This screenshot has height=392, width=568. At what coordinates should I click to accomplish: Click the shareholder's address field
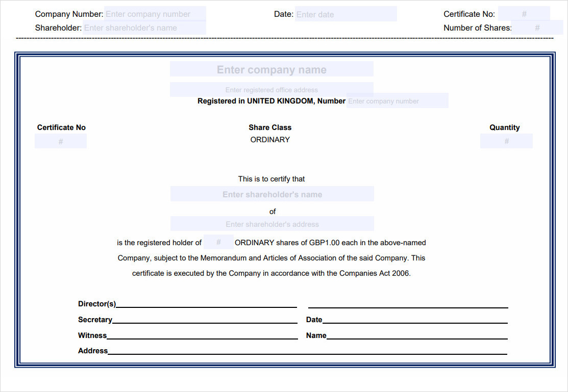point(272,224)
